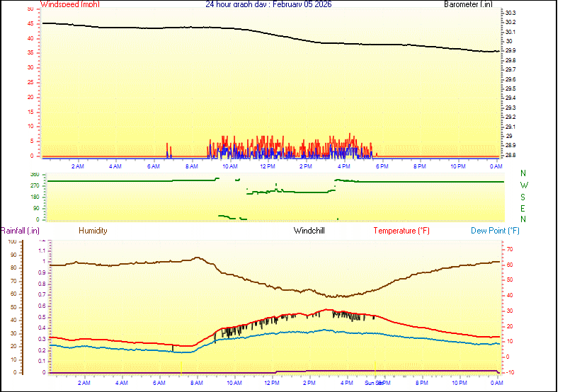Click the Barometer (.in) axis label

[468, 4]
